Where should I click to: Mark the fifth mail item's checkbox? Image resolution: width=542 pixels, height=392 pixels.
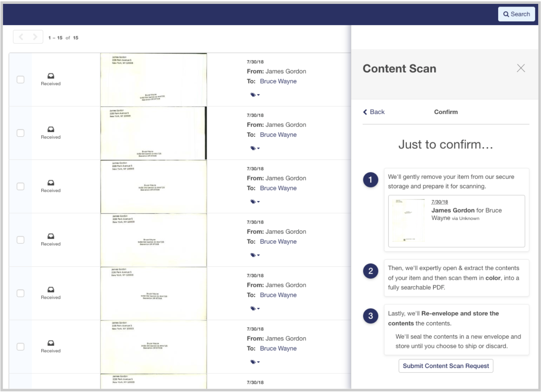21,293
